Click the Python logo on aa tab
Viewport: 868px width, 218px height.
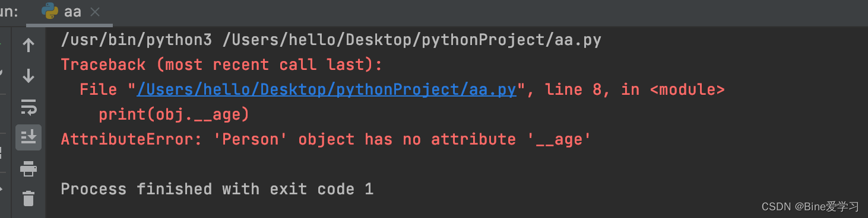tap(50, 11)
